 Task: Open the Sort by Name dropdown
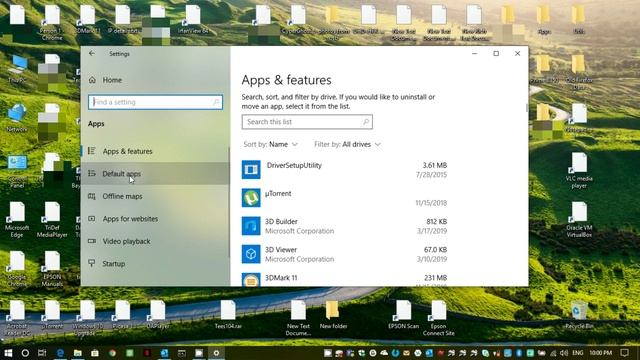[x=271, y=144]
